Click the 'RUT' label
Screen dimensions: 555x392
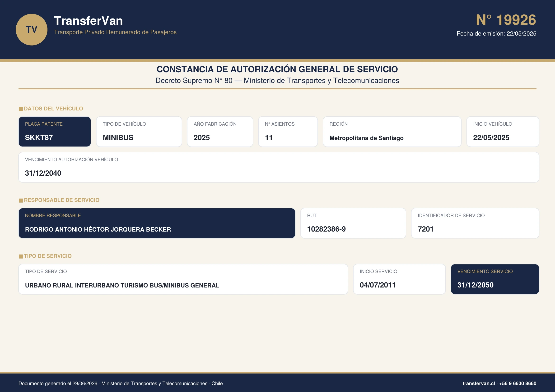pos(312,215)
